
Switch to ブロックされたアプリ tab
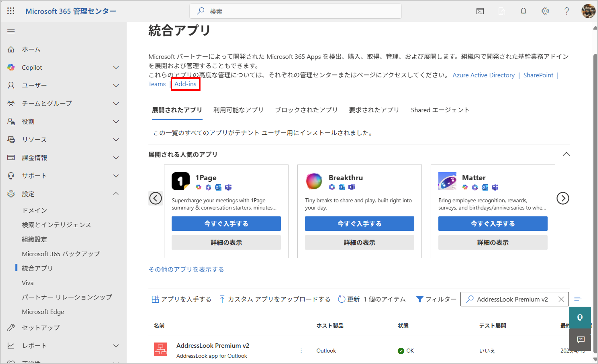(306, 110)
